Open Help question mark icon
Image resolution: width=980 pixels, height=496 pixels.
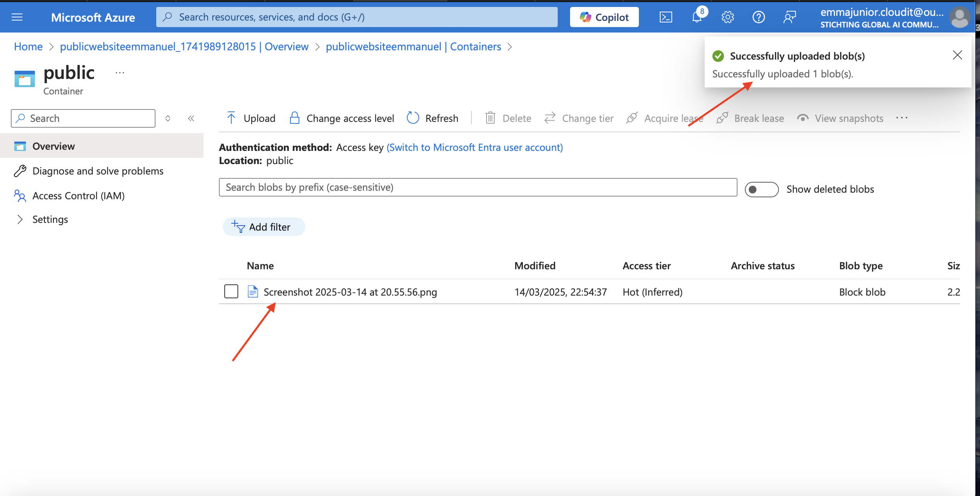tap(758, 17)
